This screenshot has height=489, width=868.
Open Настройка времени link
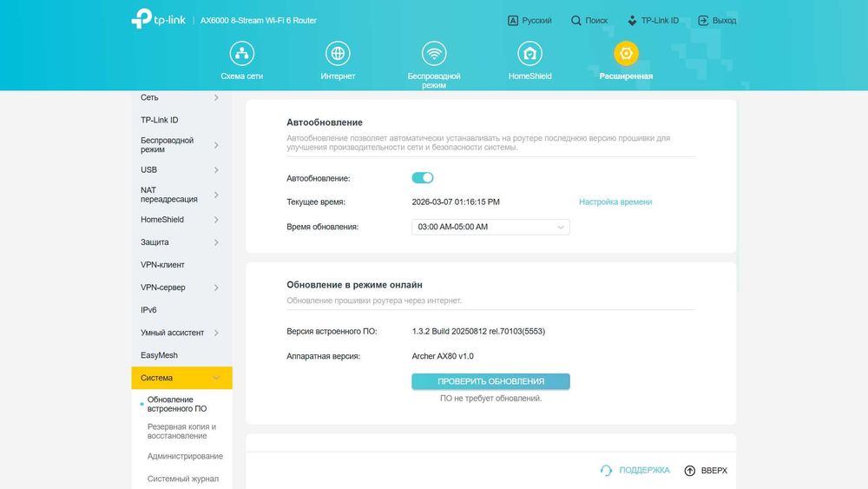coord(615,202)
